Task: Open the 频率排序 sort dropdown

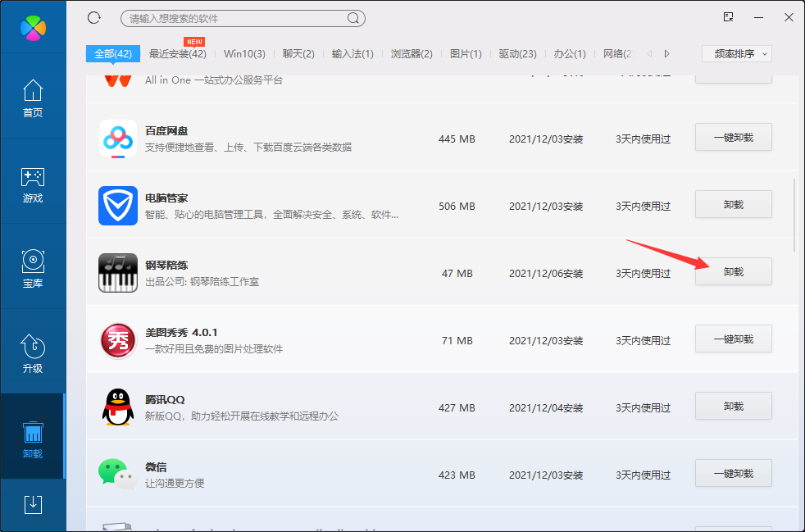Action: point(737,54)
